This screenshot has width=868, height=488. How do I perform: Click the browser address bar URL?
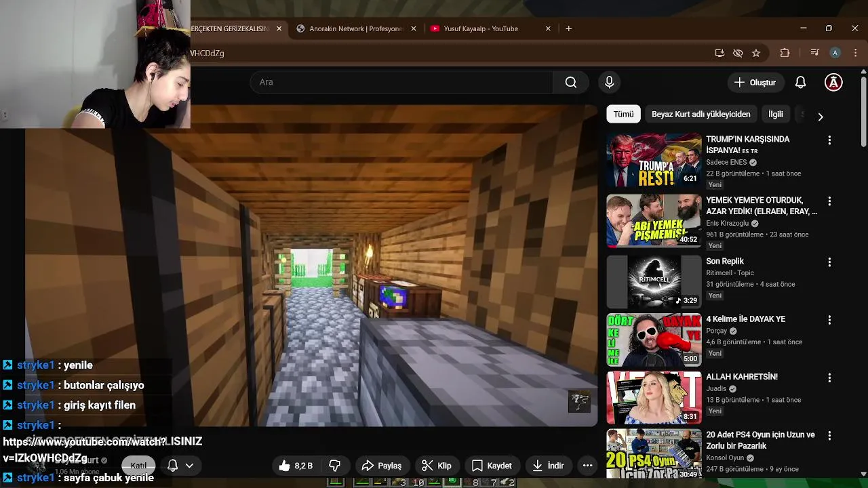pos(207,53)
